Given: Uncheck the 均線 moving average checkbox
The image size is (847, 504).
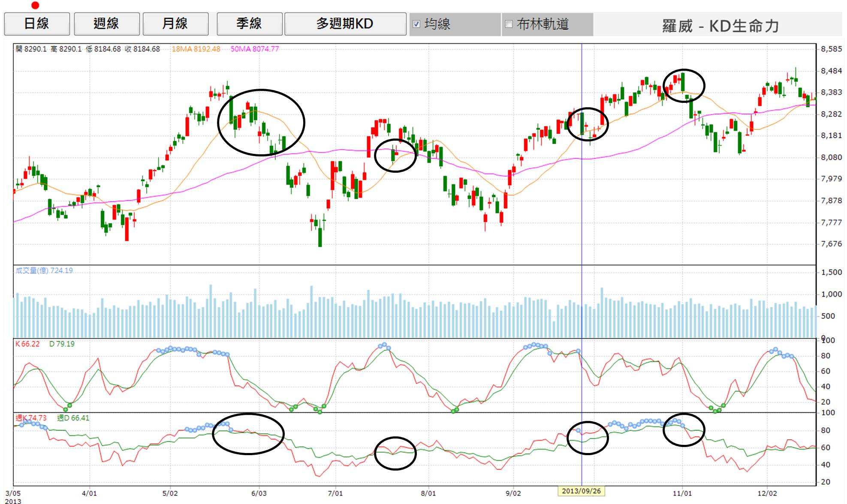Looking at the screenshot, I should (x=416, y=24).
